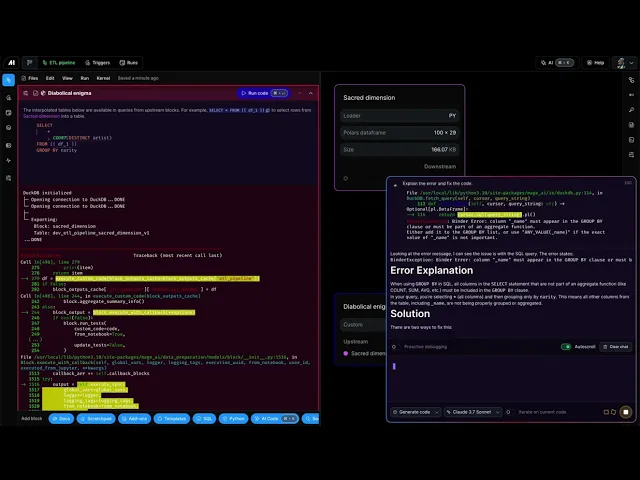Close the AI chat panel
The height and width of the screenshot is (480, 640).
click(628, 182)
